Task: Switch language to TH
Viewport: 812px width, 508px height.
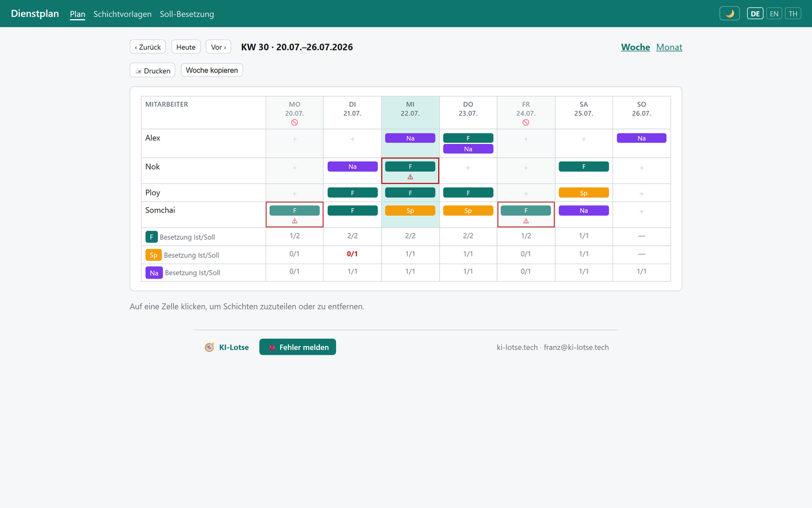Action: [x=793, y=13]
